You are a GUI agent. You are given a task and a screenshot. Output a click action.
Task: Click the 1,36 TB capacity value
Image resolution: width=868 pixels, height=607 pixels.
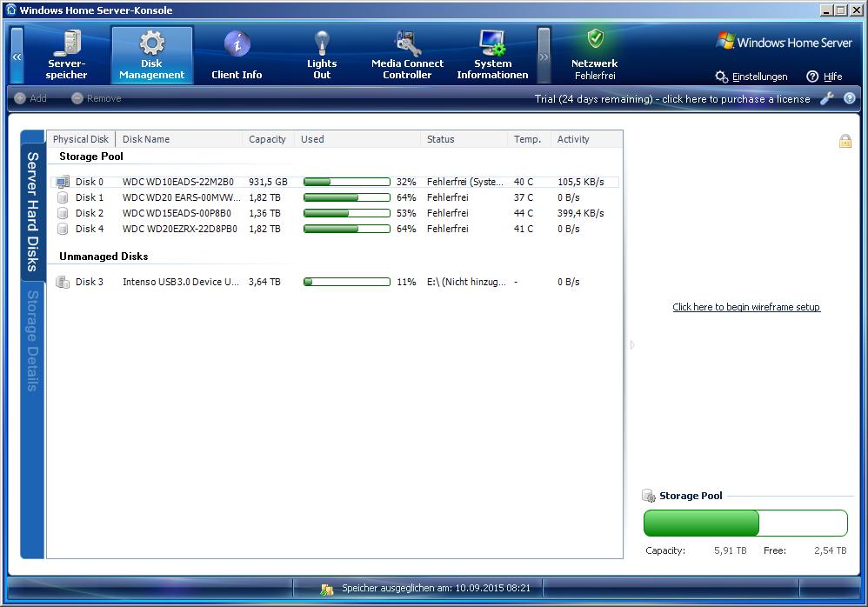point(264,213)
